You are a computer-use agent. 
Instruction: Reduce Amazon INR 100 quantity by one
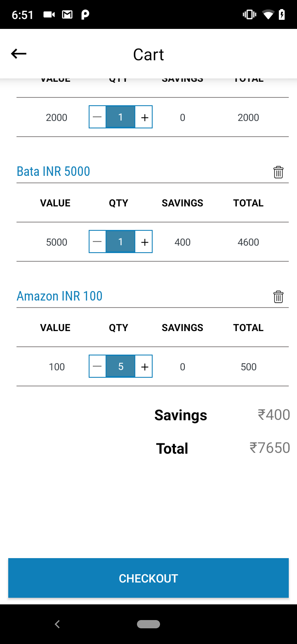97,367
